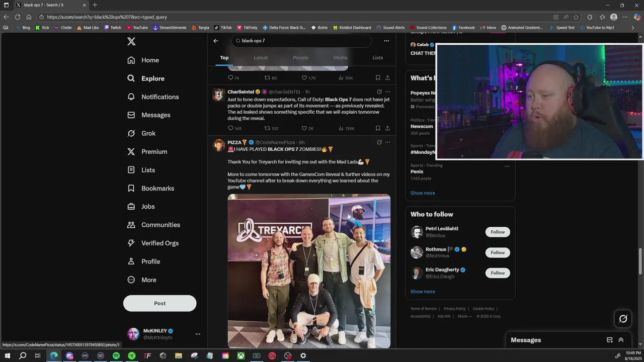
Task: Share CharlieIntel's post
Action: [x=387, y=128]
